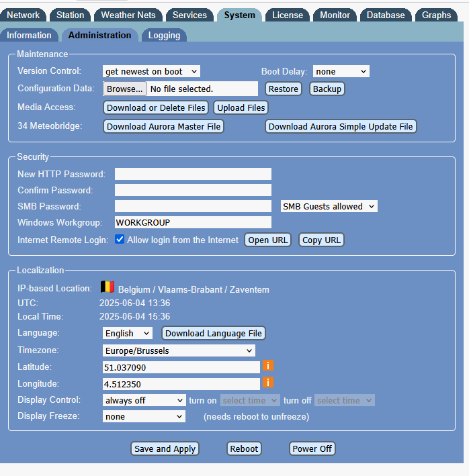Go to the Graphs tab
The image size is (469, 476).
coord(437,15)
